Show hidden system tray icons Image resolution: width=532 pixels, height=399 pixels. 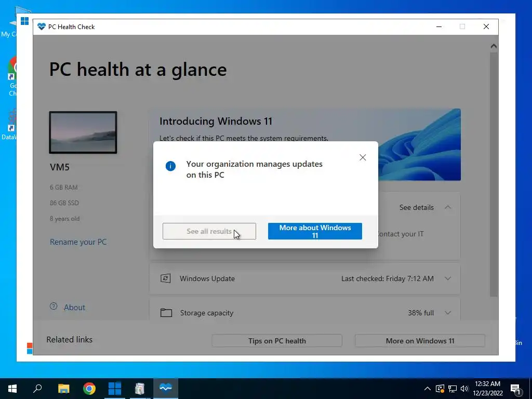point(428,389)
